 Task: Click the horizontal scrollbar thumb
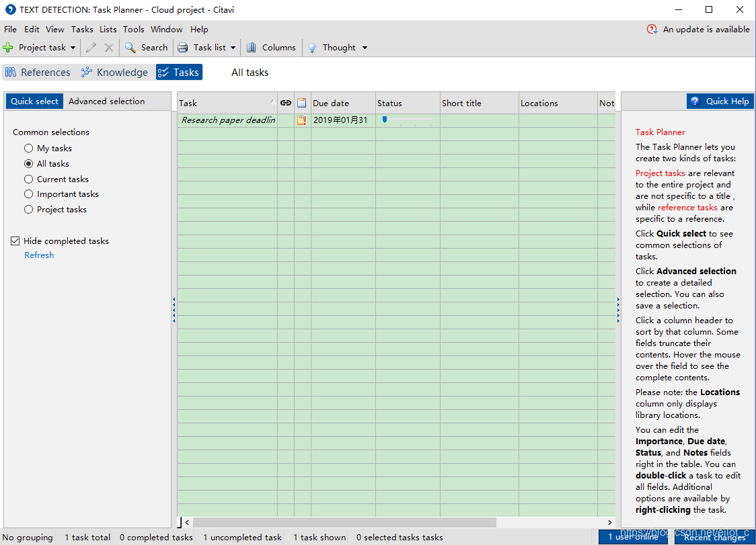[x=344, y=522]
